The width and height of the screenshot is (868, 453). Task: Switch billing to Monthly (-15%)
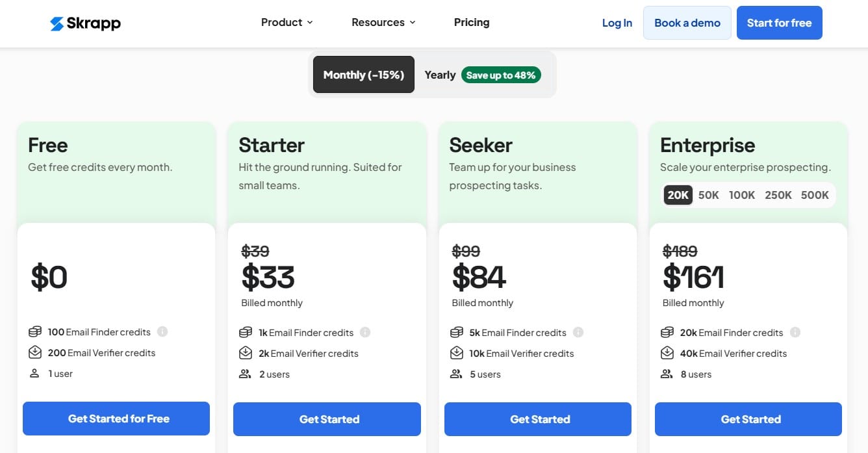click(x=364, y=75)
